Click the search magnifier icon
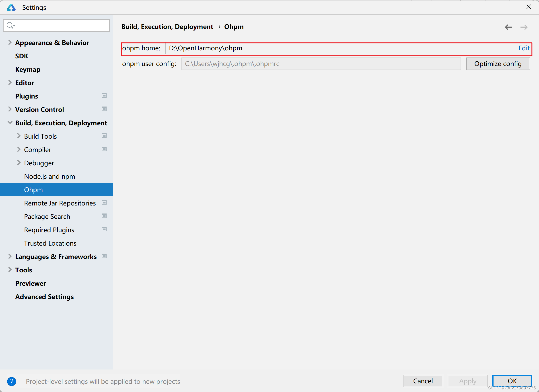This screenshot has height=392, width=539. tap(10, 25)
